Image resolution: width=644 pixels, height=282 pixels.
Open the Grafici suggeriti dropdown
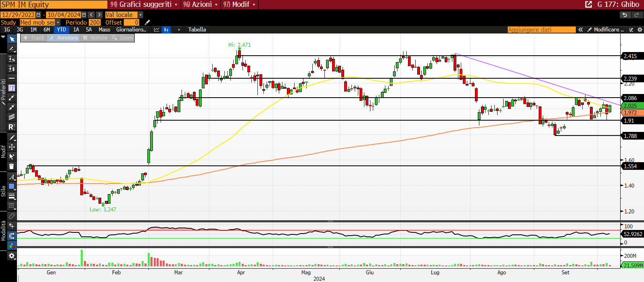(144, 4)
